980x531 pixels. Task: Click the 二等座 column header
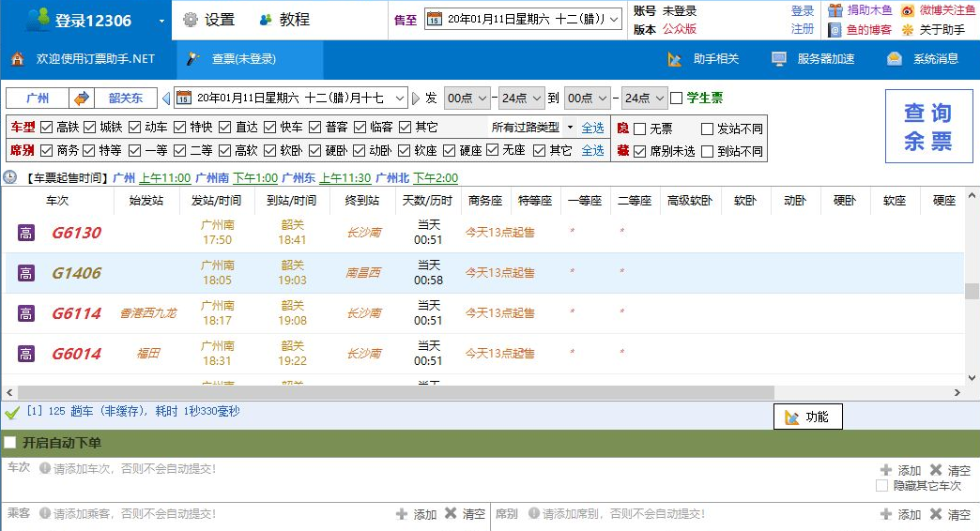(x=635, y=201)
